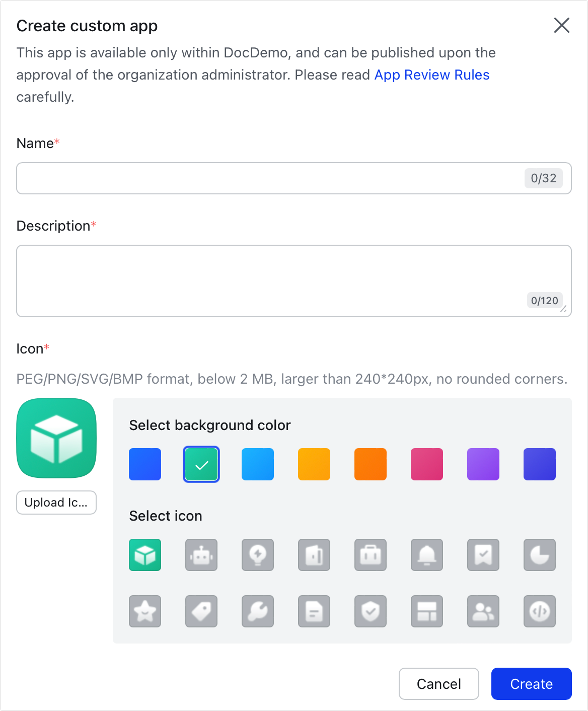Set background color to royal blue

145,464
